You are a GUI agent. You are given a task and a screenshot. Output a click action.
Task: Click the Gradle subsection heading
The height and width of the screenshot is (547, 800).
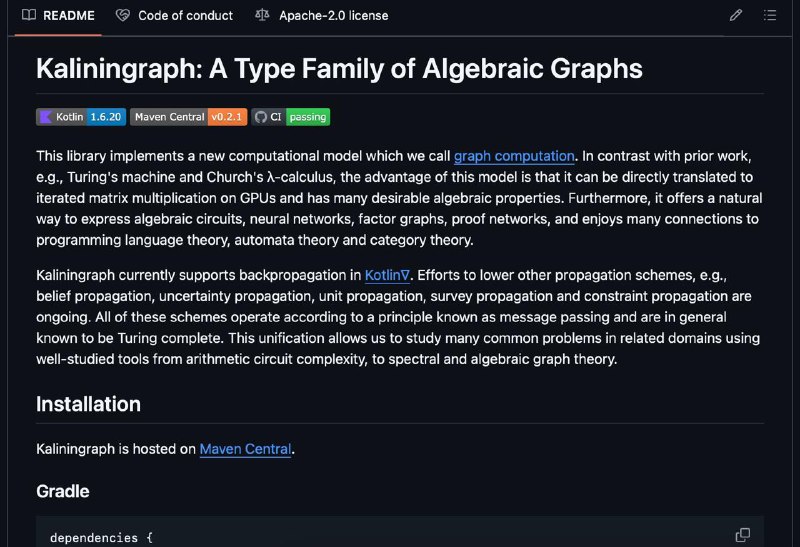(x=63, y=491)
